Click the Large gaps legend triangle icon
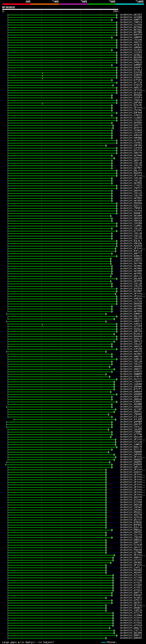The image size is (146, 644). [19, 642]
